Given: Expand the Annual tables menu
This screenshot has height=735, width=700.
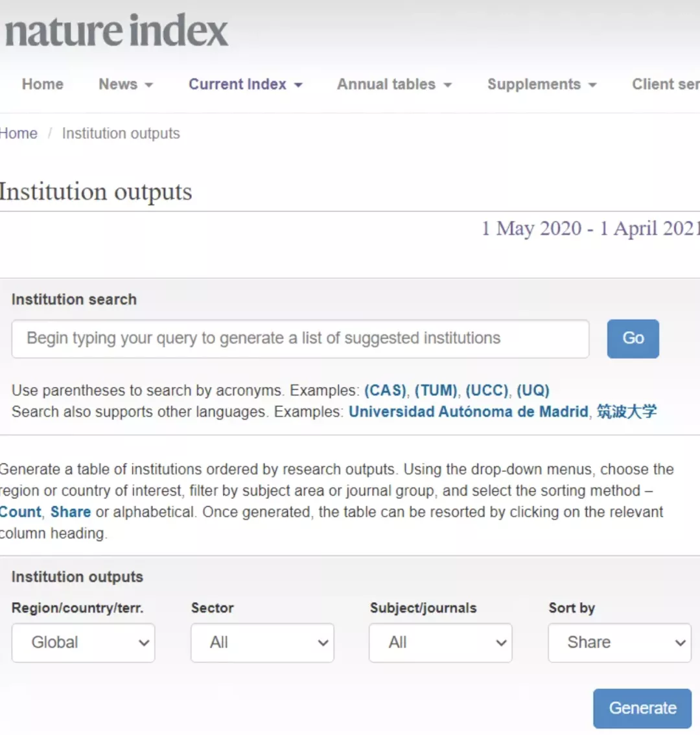Looking at the screenshot, I should click(393, 84).
